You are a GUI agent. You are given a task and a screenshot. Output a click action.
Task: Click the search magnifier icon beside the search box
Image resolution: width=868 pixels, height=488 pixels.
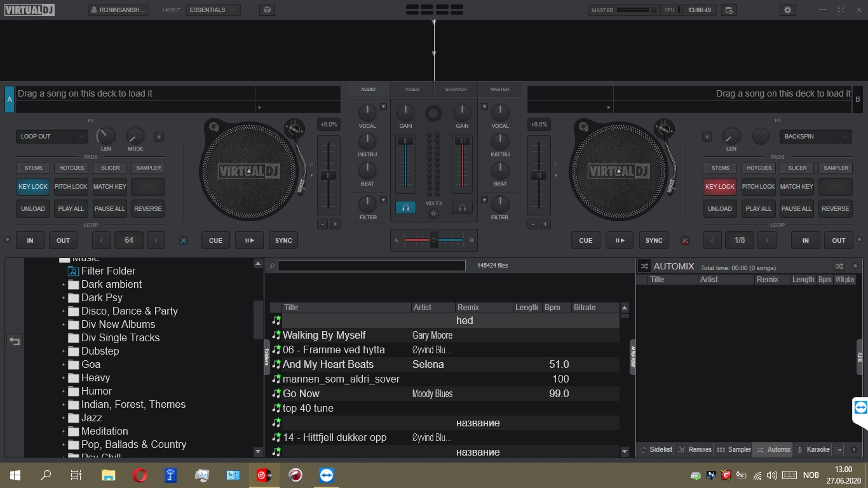click(x=272, y=266)
